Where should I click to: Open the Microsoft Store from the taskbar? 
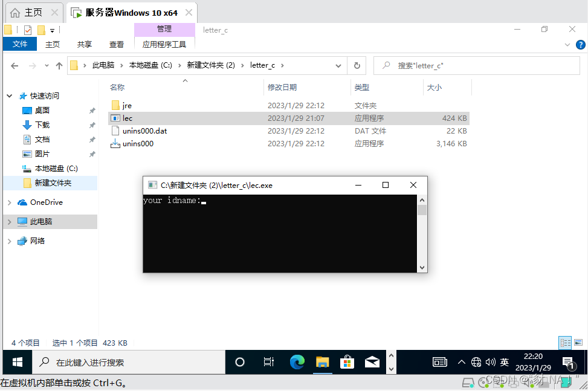pyautogui.click(x=347, y=362)
